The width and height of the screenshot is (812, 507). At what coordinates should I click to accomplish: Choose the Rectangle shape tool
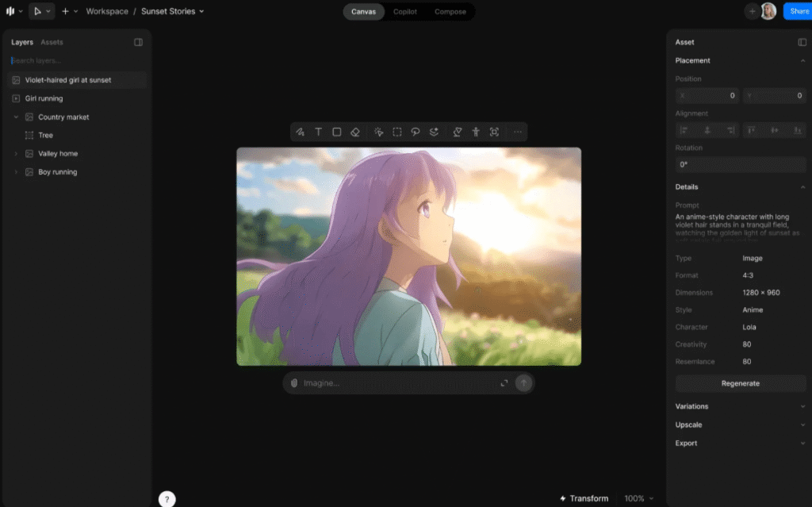pos(338,132)
